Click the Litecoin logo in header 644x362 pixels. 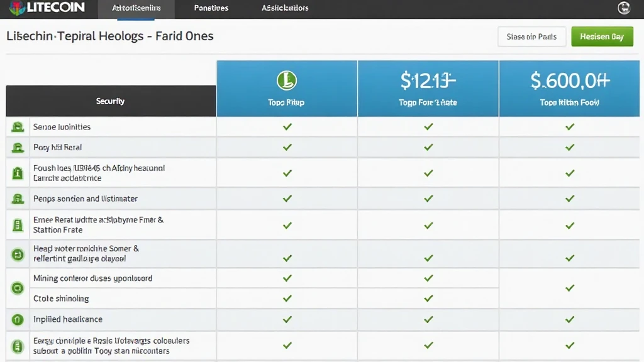pos(47,8)
